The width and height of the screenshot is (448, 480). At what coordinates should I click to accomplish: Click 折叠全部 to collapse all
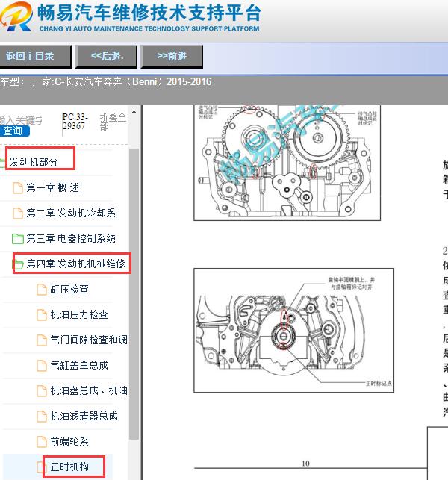113,122
